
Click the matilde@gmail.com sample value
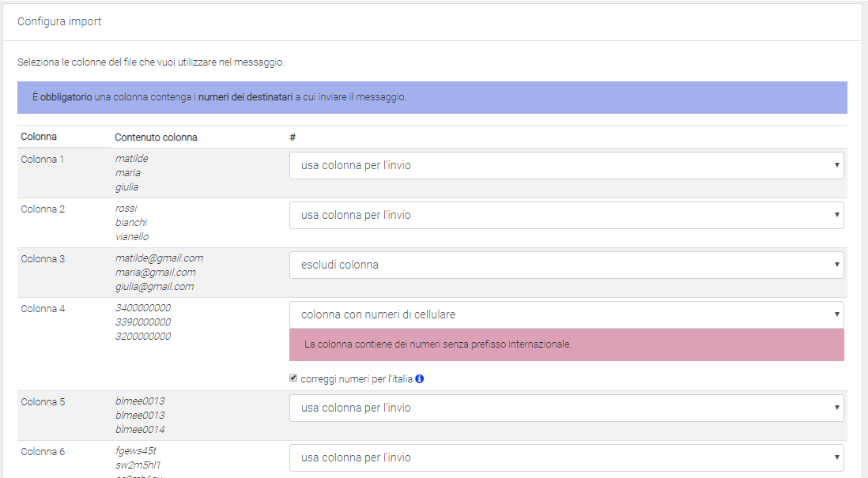click(x=159, y=258)
